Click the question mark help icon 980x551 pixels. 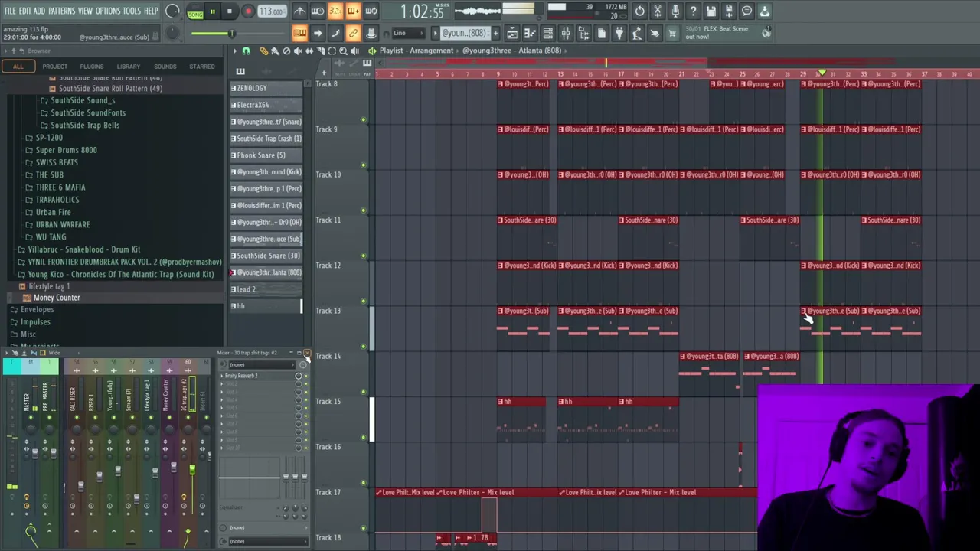click(693, 11)
